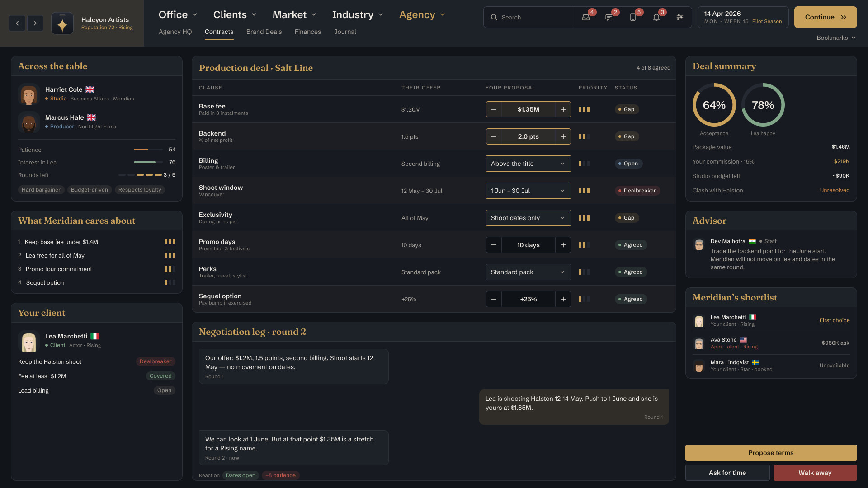The image size is (868, 488).
Task: Increase the Promo days proposal
Action: point(563,245)
